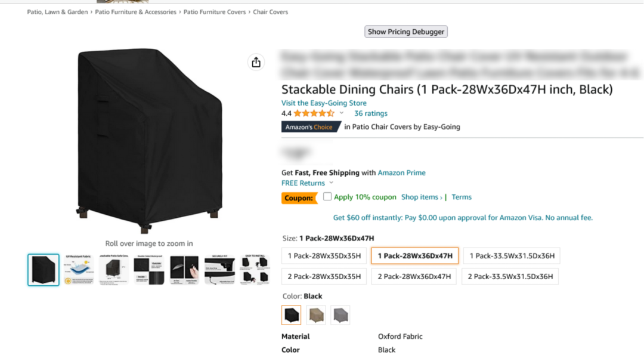Click the star rating icons
644x355 pixels.
(314, 113)
